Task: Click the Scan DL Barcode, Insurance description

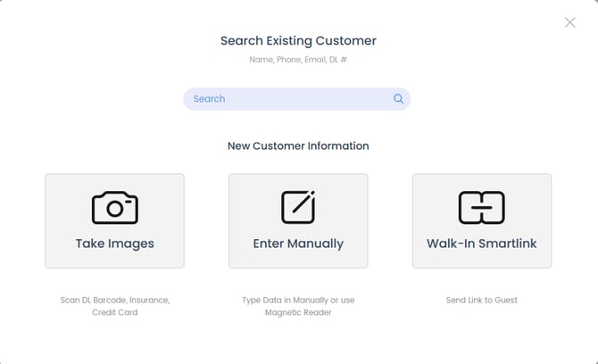Action: coord(114,300)
